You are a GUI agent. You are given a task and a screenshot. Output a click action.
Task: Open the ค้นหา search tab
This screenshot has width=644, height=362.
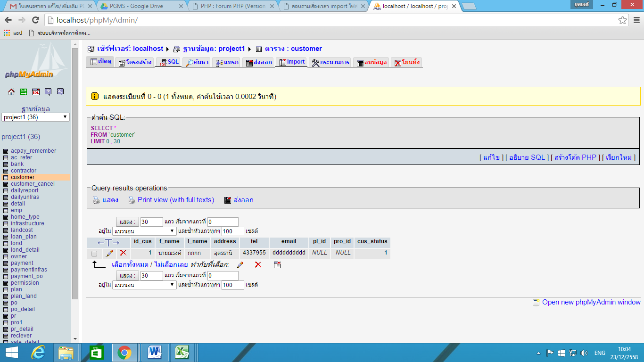coord(196,62)
